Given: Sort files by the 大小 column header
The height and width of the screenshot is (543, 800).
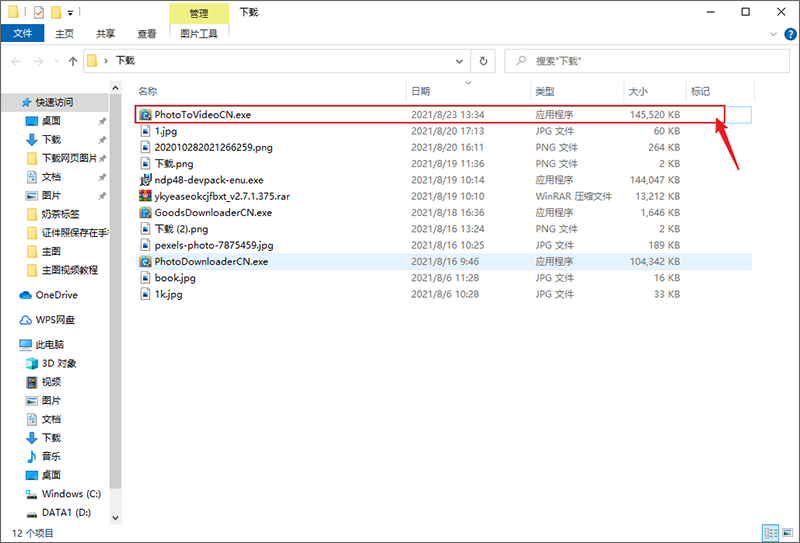Looking at the screenshot, I should 637,91.
